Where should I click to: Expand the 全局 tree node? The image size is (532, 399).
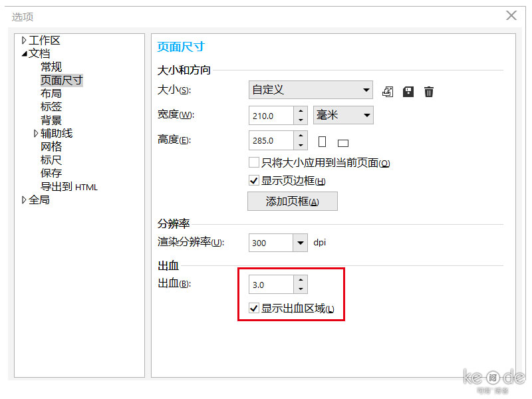pyautogui.click(x=24, y=199)
